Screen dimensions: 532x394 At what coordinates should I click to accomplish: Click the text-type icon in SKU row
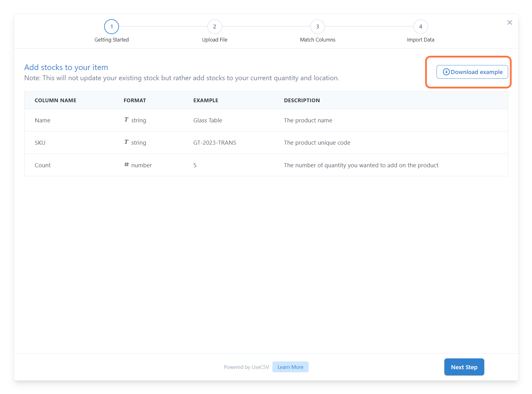126,142
